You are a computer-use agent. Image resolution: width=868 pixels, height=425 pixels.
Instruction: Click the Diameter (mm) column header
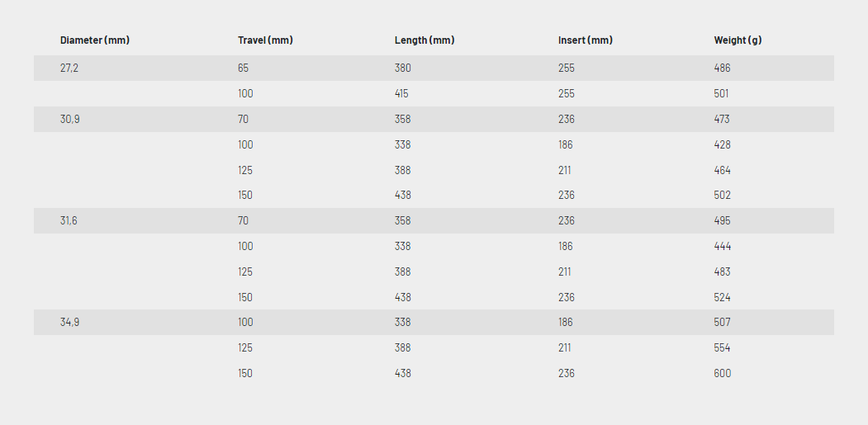[95, 40]
